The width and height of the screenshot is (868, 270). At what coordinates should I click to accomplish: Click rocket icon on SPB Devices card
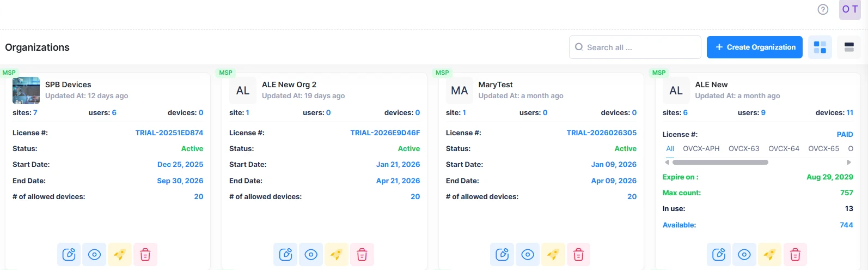pos(120,255)
